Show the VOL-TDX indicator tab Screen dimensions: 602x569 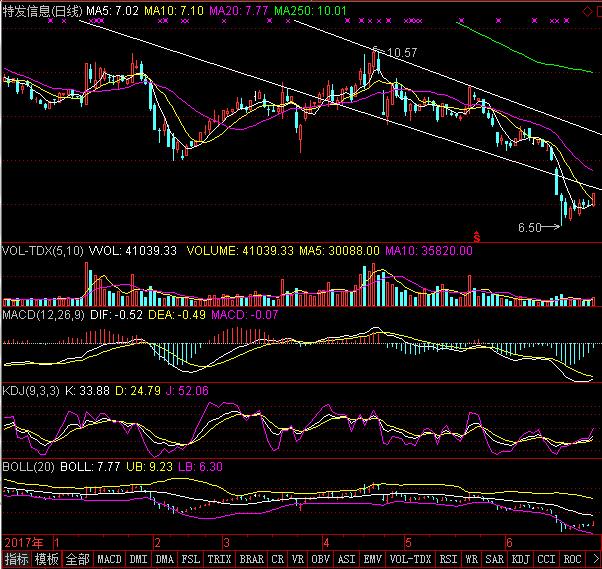click(x=410, y=559)
